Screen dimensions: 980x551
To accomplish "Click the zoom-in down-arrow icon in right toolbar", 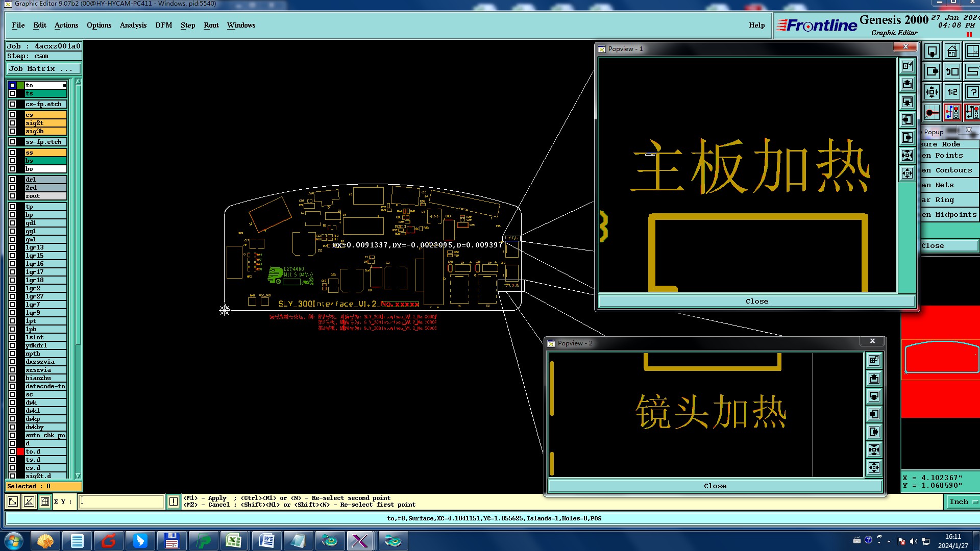I will click(x=932, y=52).
